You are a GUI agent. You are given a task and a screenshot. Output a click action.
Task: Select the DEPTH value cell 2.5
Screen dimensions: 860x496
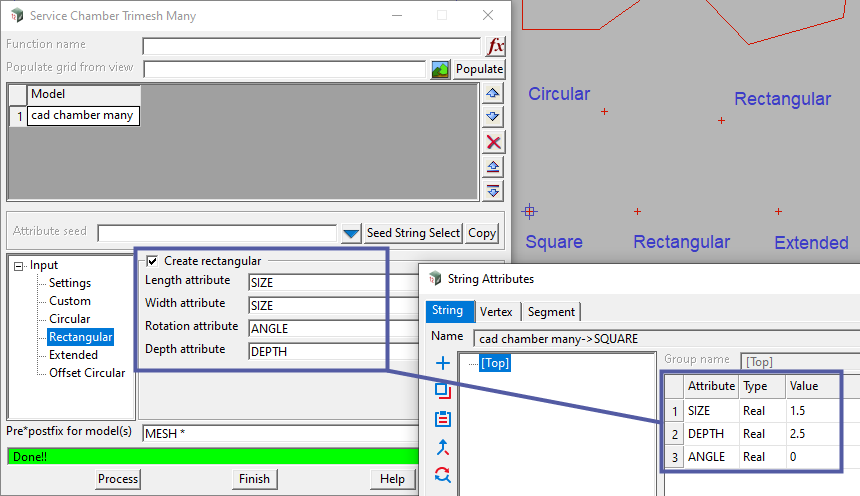806,434
